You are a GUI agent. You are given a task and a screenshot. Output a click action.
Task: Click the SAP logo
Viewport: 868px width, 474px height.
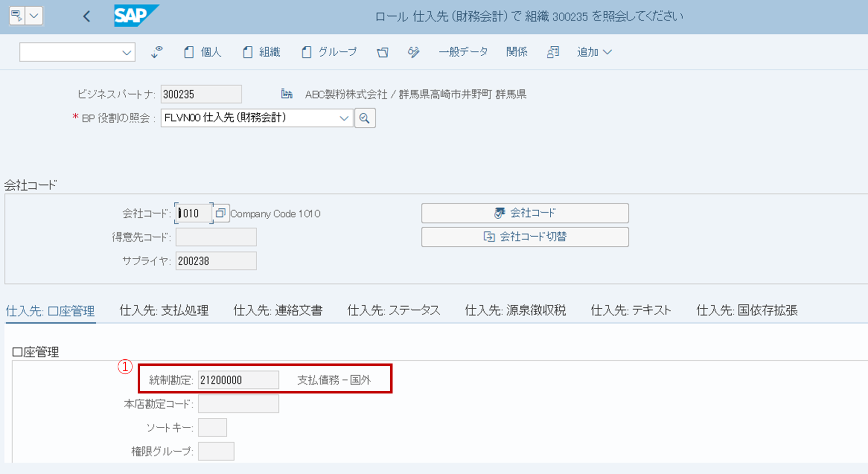[x=136, y=16]
